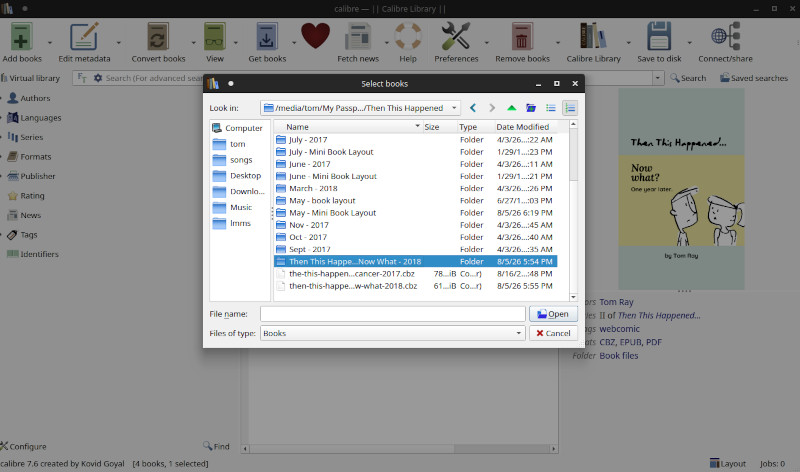
Task: Click the Open button in dialog
Action: pyautogui.click(x=553, y=314)
